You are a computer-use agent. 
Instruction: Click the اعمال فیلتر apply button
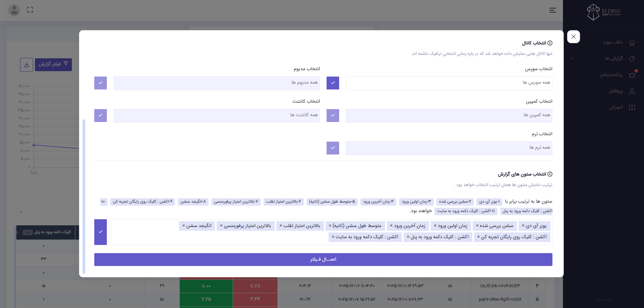323,260
